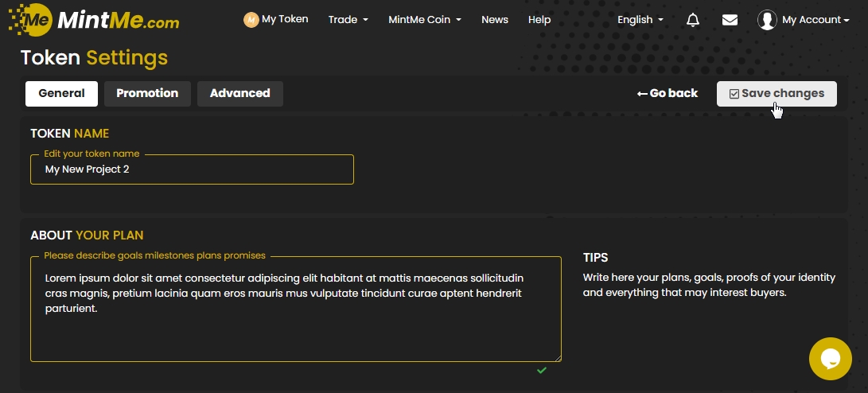Open the Help menu item
Screen dimensions: 868x393
pos(539,20)
